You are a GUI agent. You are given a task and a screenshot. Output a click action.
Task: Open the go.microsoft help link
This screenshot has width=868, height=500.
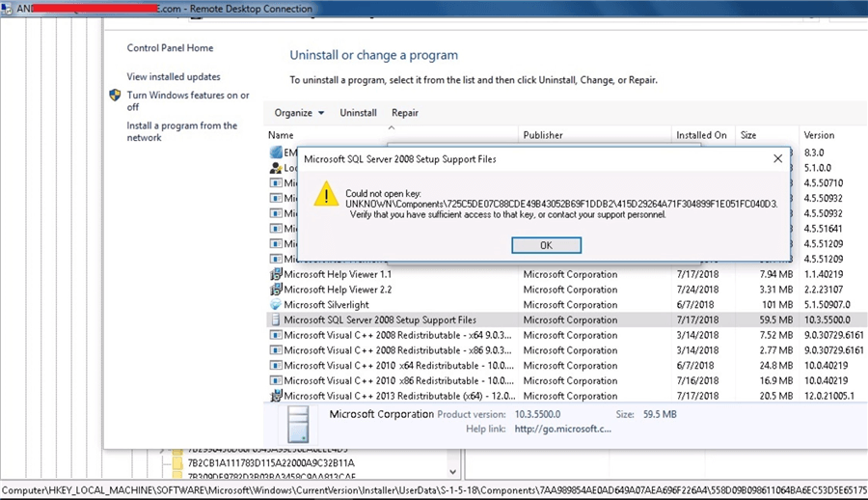(x=562, y=429)
